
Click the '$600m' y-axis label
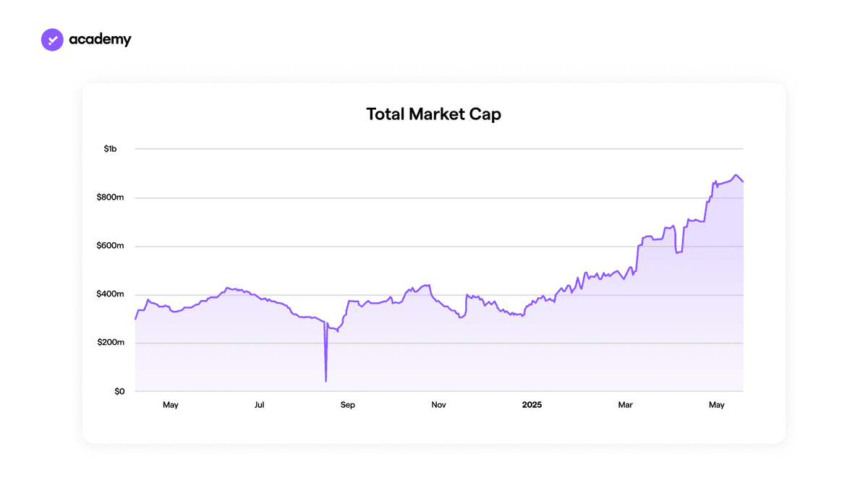pyautogui.click(x=111, y=246)
